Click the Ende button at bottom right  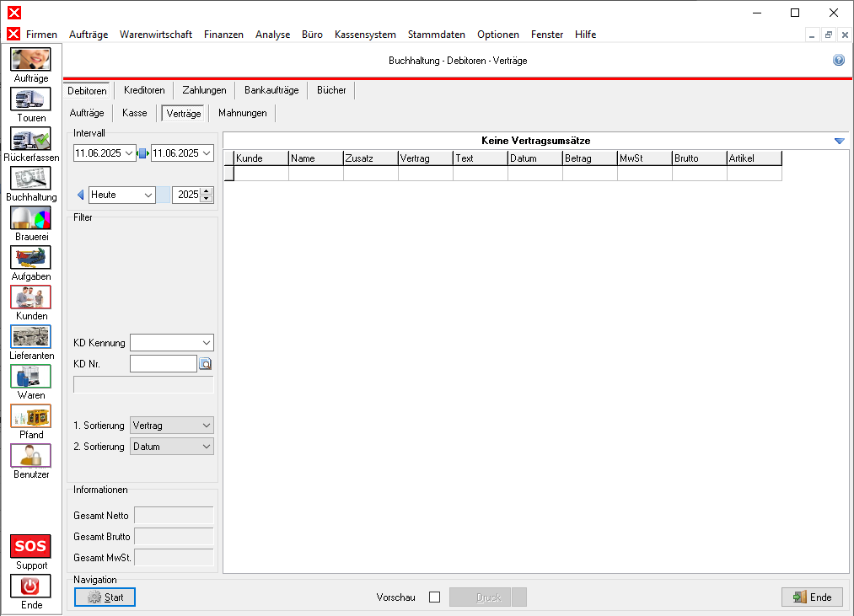(x=812, y=597)
